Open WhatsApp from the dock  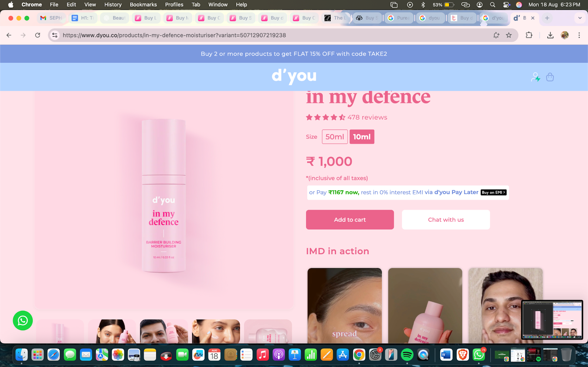point(479,355)
